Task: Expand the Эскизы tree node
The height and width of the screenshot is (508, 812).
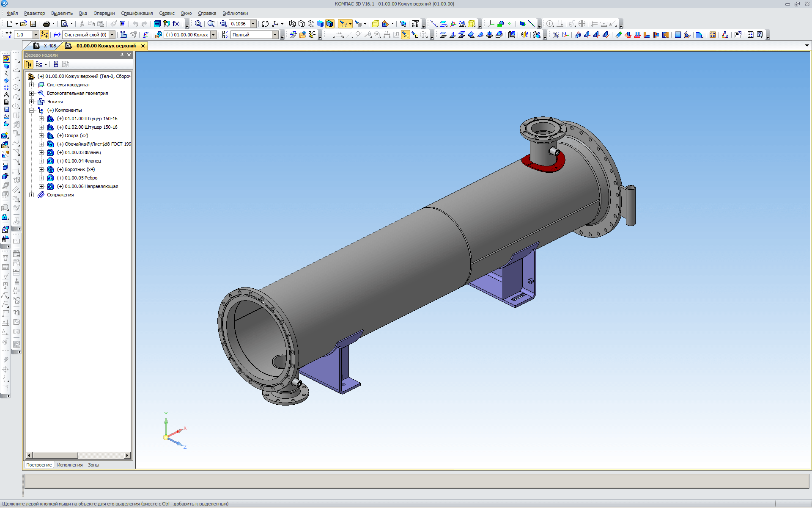Action: [31, 102]
